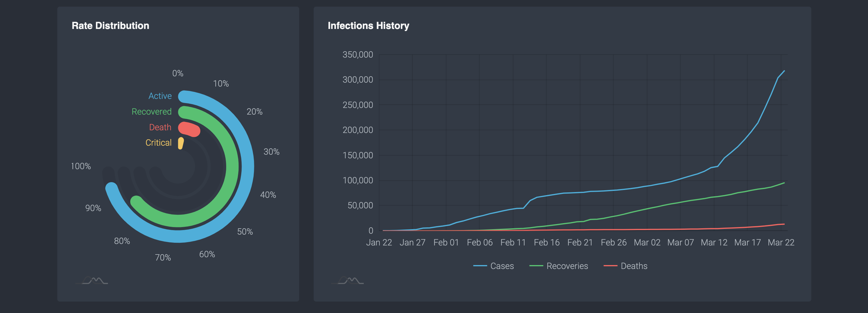Click the 'Active' label in radial chart
Screen dimensions: 868x313
click(160, 96)
